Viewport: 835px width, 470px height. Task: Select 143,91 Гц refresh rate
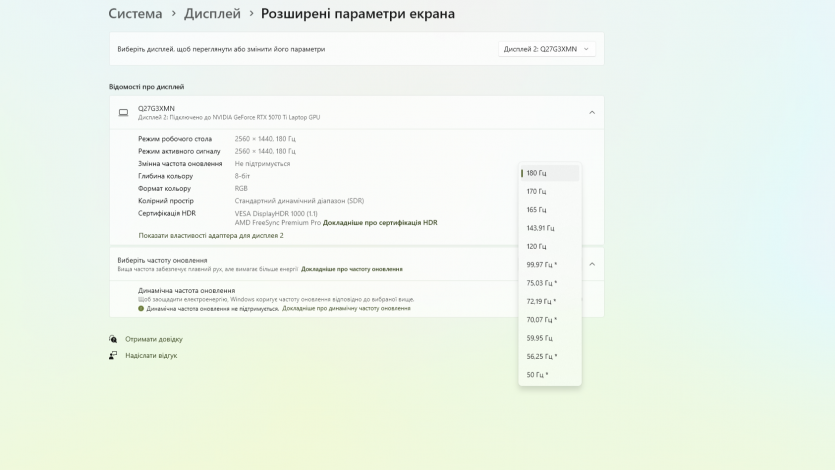point(540,228)
